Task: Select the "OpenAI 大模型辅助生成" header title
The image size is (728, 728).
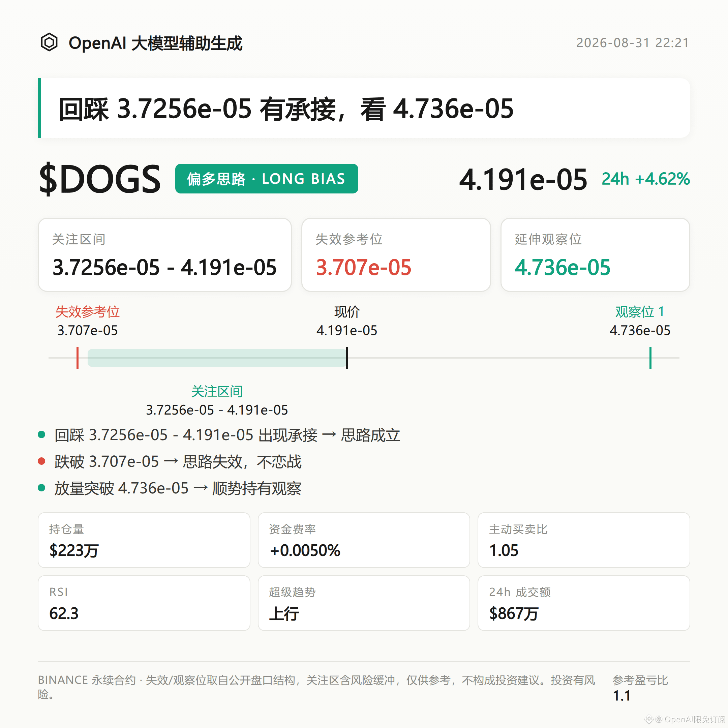Action: [155, 43]
